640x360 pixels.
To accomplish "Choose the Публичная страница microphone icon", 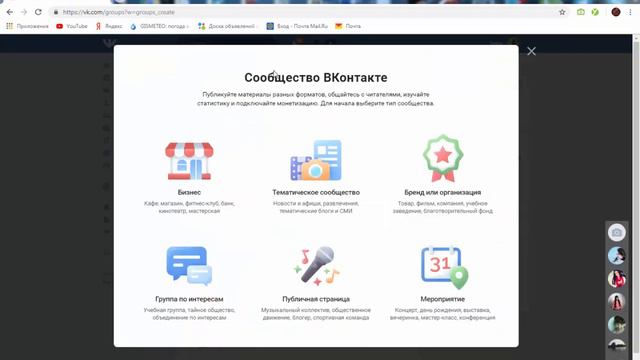I will tap(316, 266).
